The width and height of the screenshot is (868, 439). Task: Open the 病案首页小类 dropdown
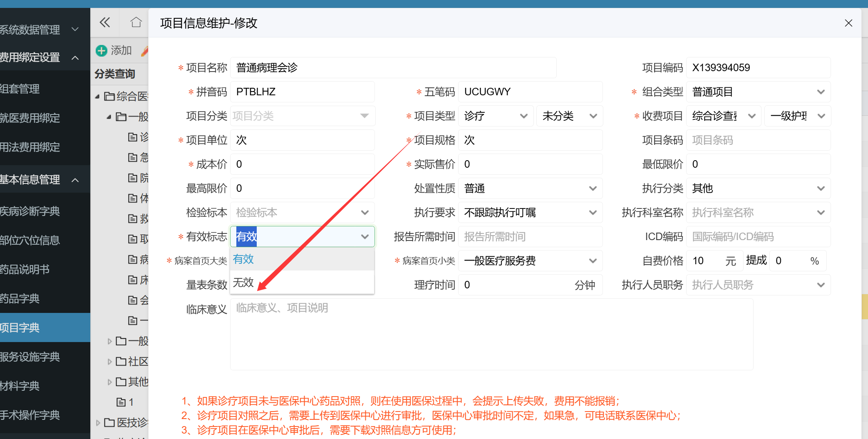530,261
